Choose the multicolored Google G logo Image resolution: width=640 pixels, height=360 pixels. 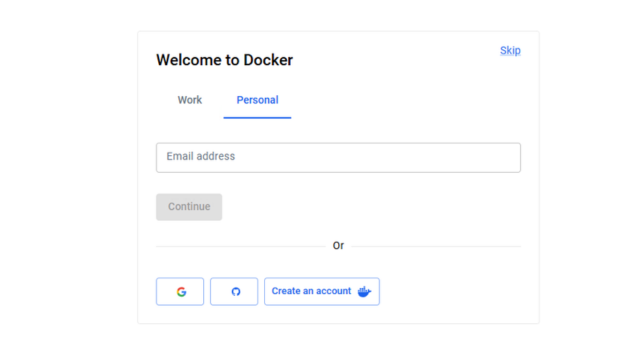click(181, 292)
